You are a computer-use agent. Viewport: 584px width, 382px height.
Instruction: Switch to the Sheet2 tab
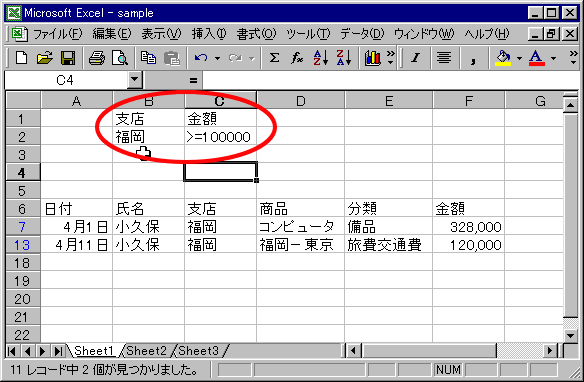pos(146,351)
